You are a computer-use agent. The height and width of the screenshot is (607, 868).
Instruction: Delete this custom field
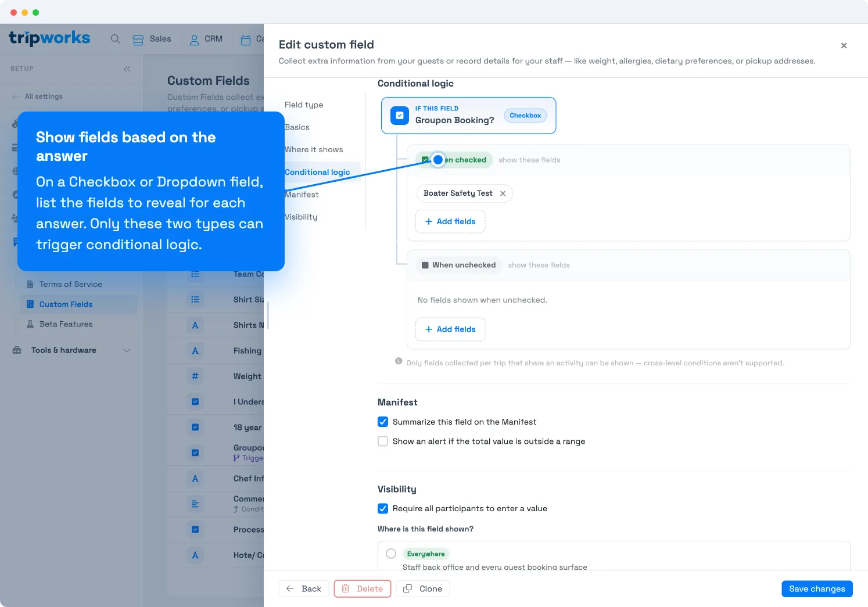click(x=363, y=589)
